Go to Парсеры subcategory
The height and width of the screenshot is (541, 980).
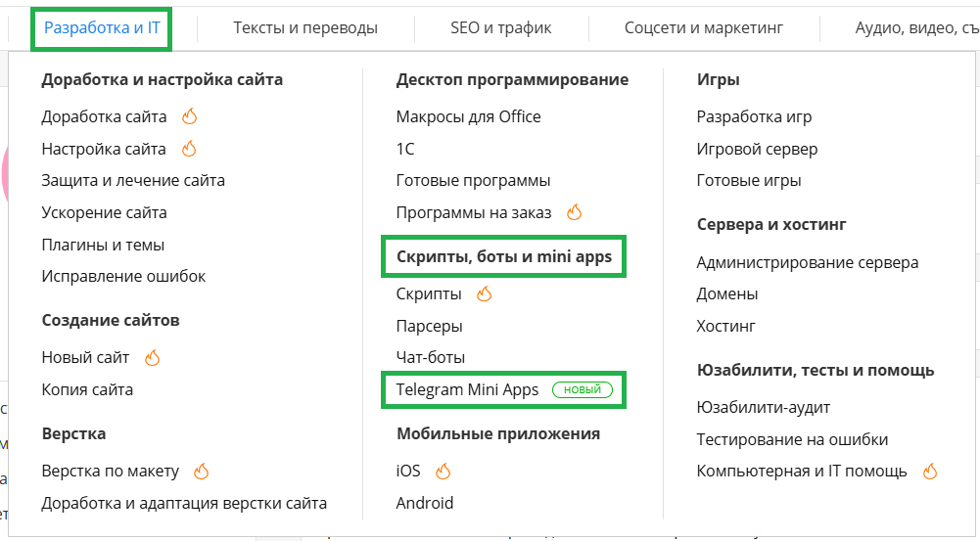pos(429,326)
